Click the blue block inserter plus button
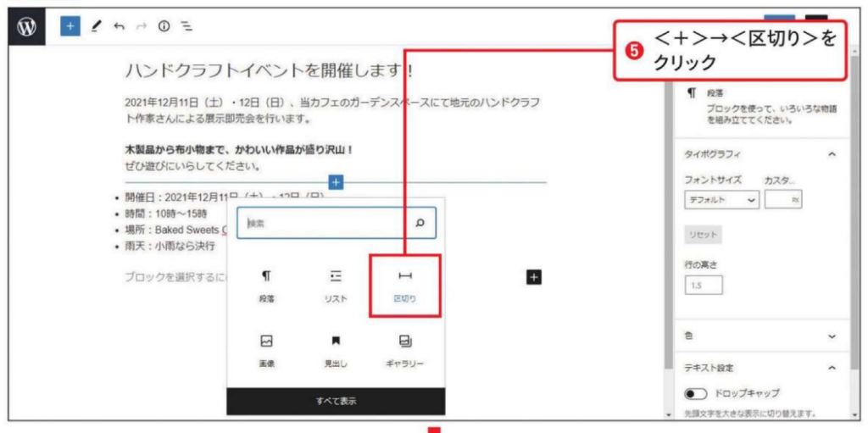 (x=70, y=26)
